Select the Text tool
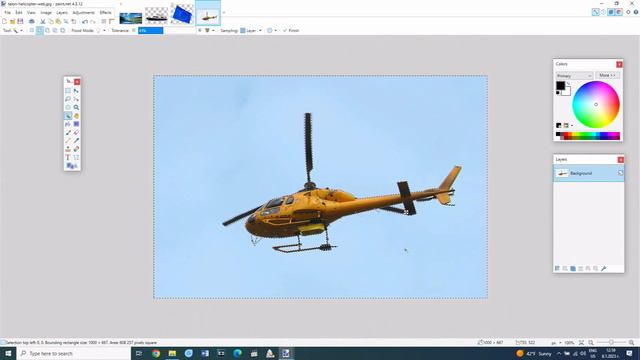This screenshot has width=640, height=360. click(x=68, y=158)
